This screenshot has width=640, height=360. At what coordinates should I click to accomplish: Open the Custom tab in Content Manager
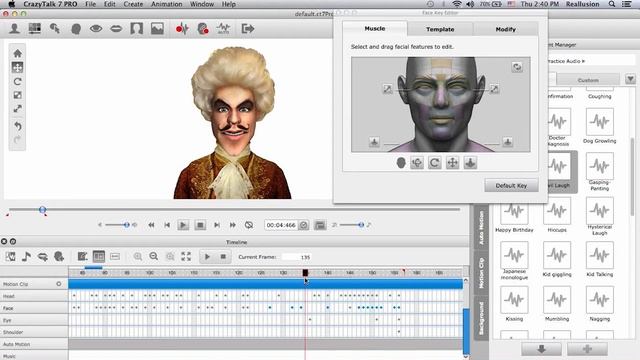click(x=588, y=80)
